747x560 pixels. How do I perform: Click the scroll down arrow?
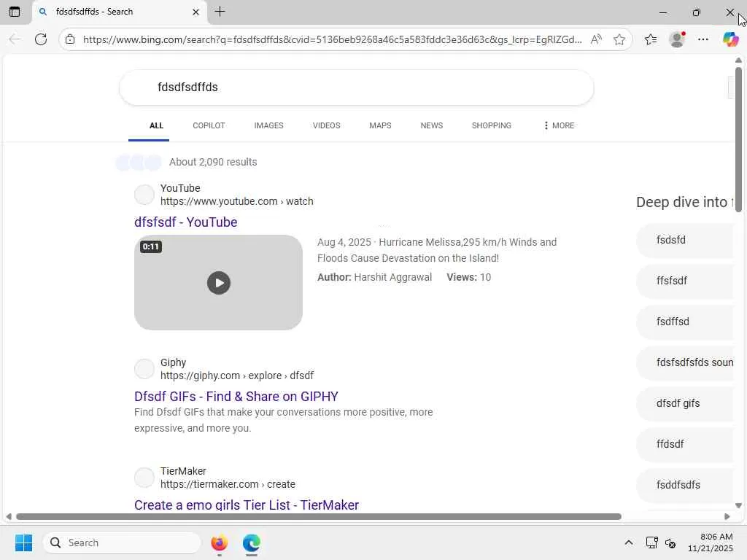click(x=738, y=506)
